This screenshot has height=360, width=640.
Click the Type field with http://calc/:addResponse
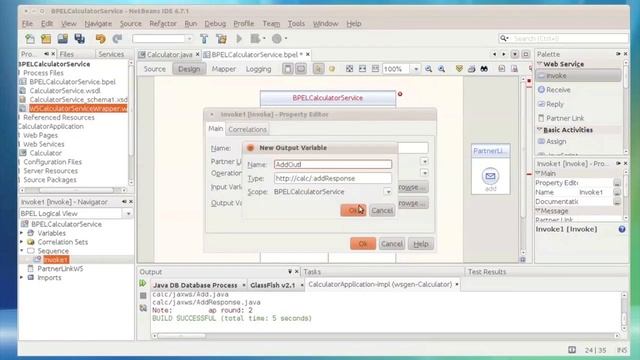coord(333,178)
